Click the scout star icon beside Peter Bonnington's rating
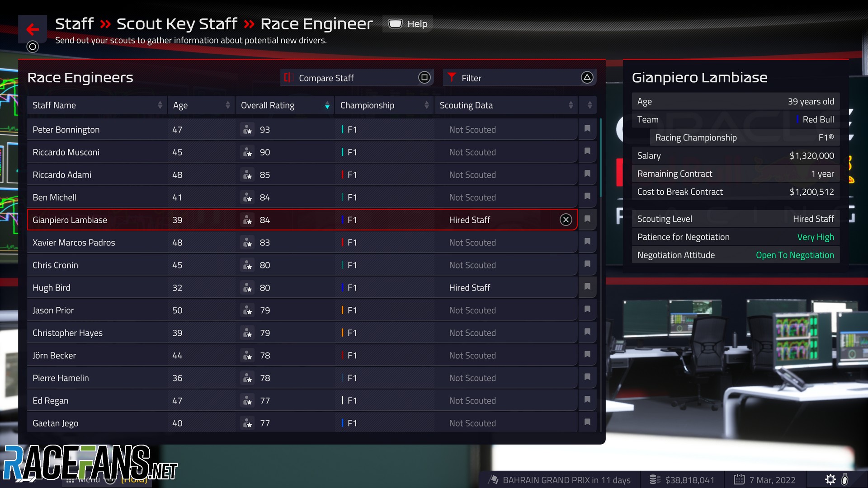Screen dimensions: 868x488 pos(247,130)
